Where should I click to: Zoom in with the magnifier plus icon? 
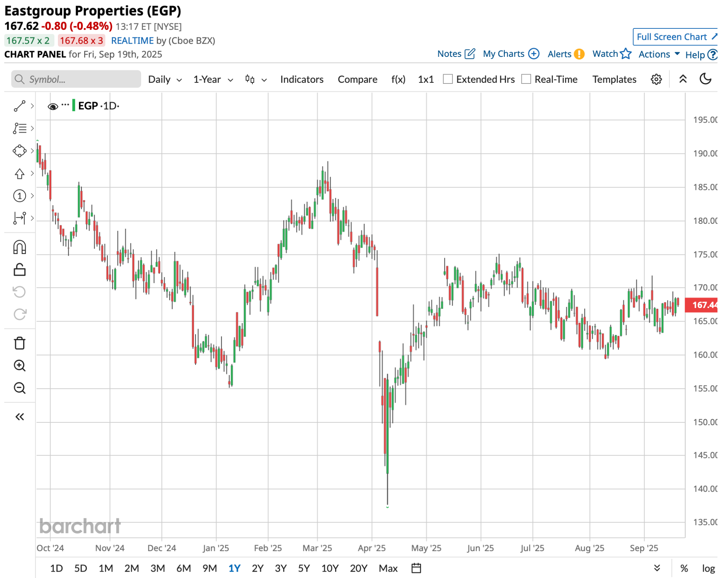click(20, 366)
